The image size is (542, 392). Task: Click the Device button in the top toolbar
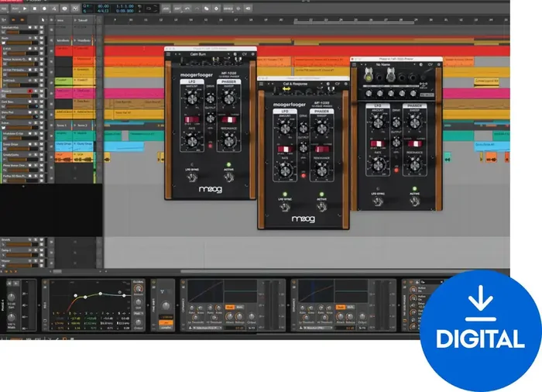(x=228, y=9)
